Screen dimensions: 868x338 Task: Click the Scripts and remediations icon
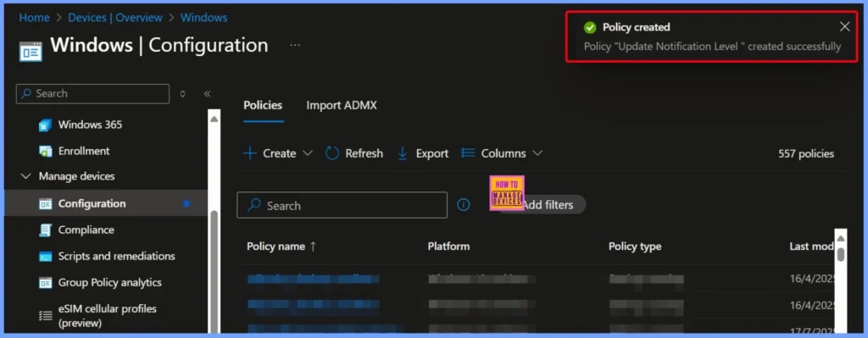tap(45, 257)
